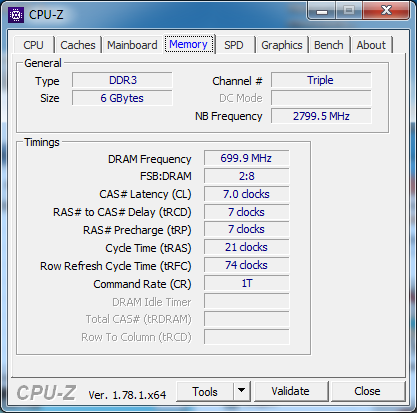Image resolution: width=417 pixels, height=413 pixels.
Task: Close the window with the X button
Action: (386, 11)
